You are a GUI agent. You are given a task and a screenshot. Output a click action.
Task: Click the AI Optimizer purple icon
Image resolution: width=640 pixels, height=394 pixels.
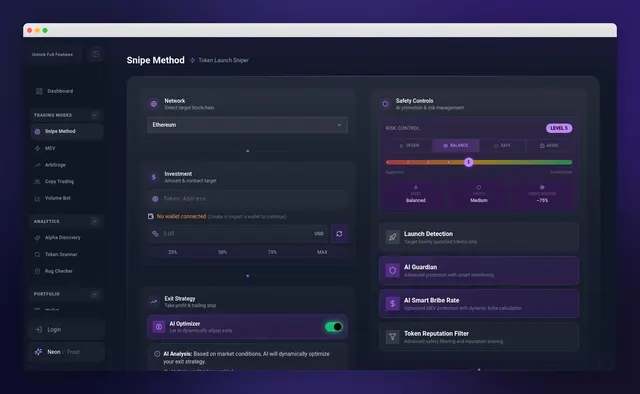[x=159, y=327]
